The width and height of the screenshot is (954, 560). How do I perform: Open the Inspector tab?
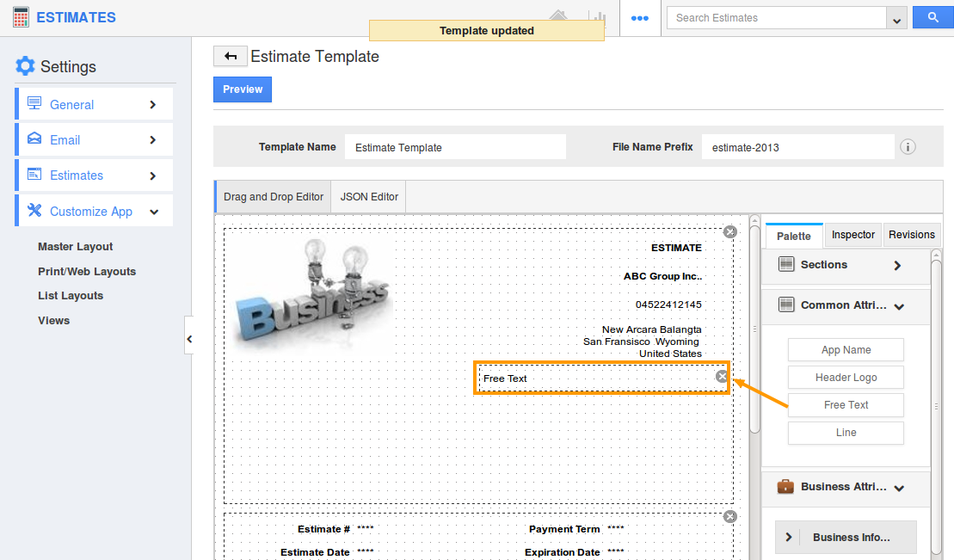[x=852, y=235]
